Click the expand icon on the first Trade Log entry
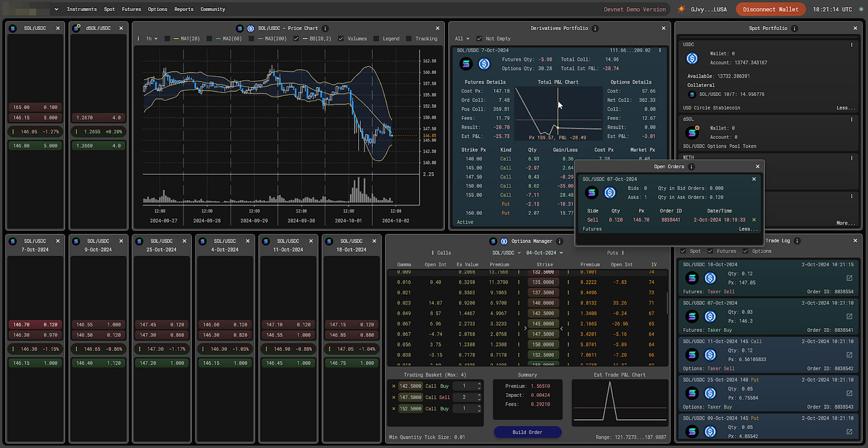Screen dimensions: 868x448 tap(848, 278)
